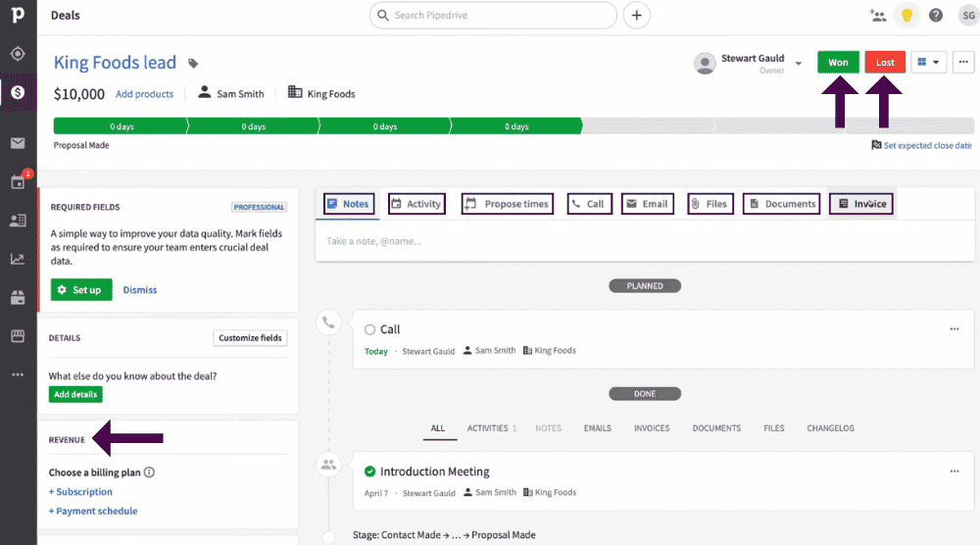
Task: Click the Sam Smith person icon
Action: [x=205, y=92]
